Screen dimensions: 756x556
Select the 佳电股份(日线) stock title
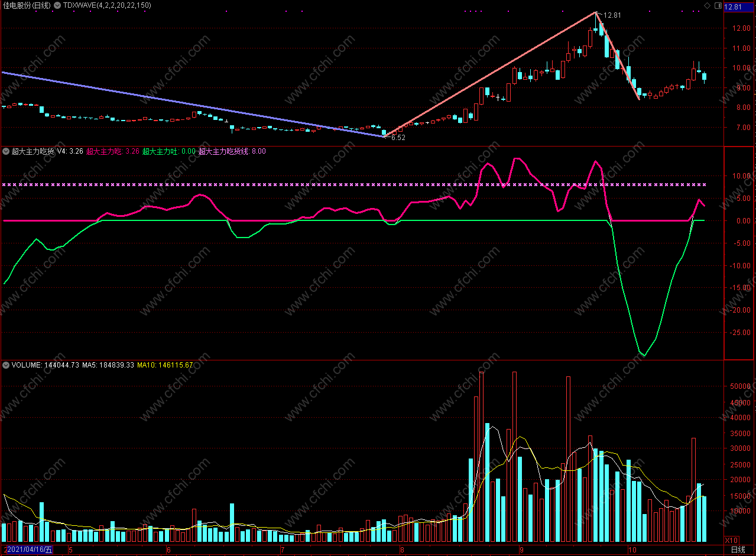click(x=27, y=5)
